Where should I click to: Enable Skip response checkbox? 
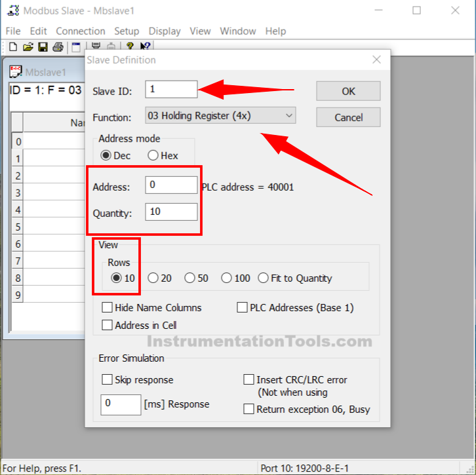(107, 379)
